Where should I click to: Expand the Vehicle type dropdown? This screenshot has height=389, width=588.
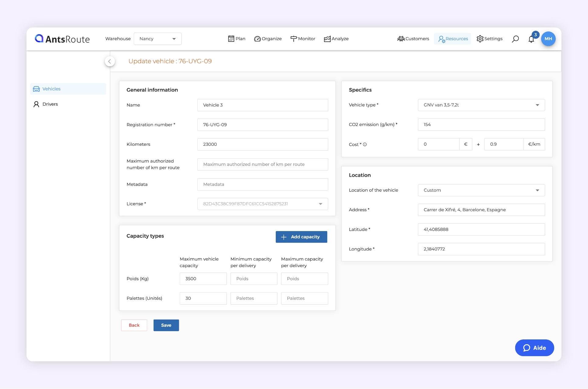[x=481, y=105]
